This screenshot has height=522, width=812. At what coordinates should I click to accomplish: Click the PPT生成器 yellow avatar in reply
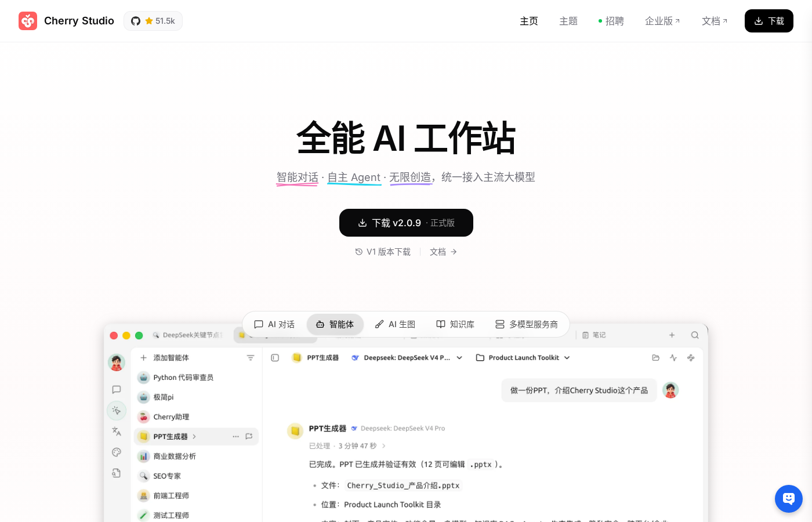click(x=295, y=431)
